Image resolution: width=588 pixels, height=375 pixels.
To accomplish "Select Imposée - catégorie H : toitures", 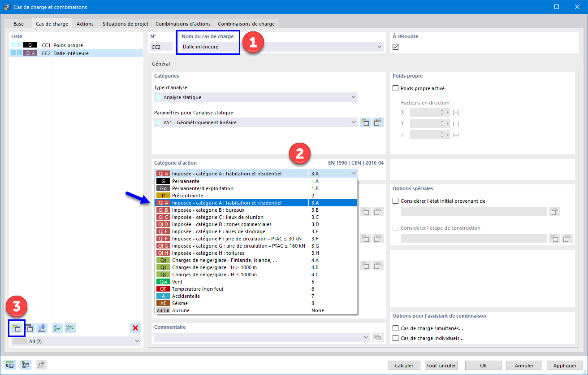I will [255, 253].
